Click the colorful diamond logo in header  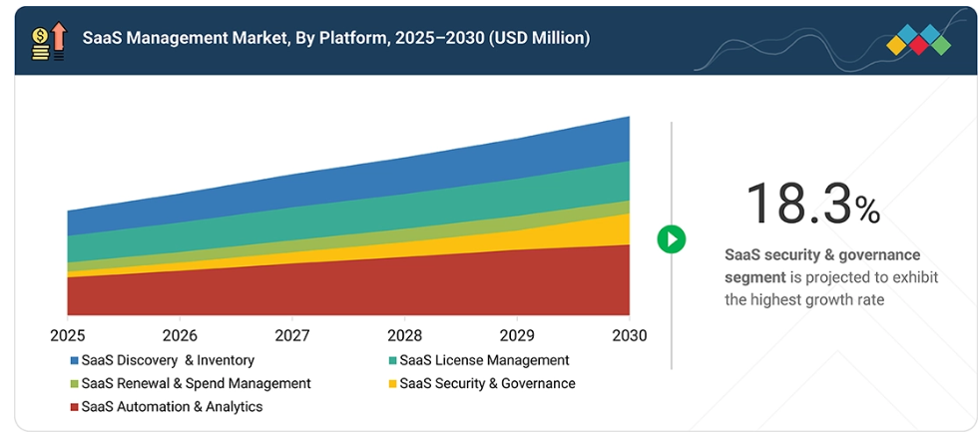tap(919, 40)
